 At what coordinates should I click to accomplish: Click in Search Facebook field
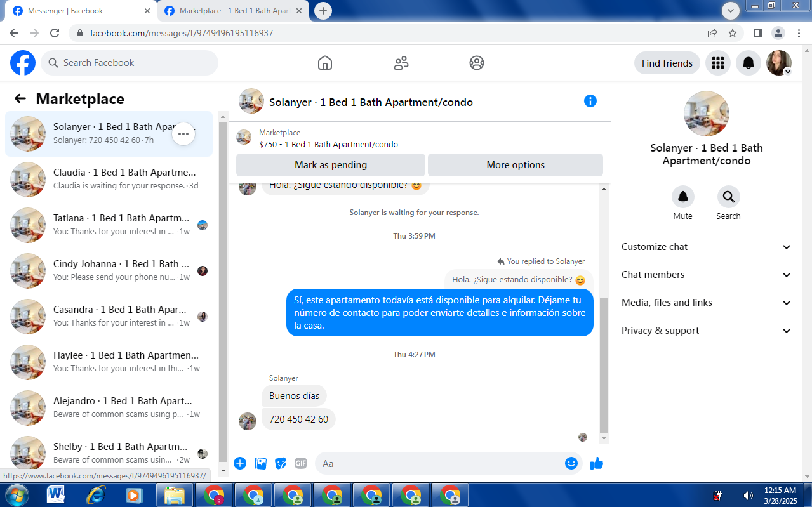130,63
